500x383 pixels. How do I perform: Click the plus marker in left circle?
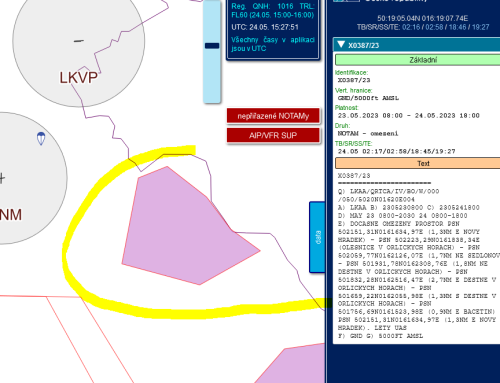[x=2, y=178]
